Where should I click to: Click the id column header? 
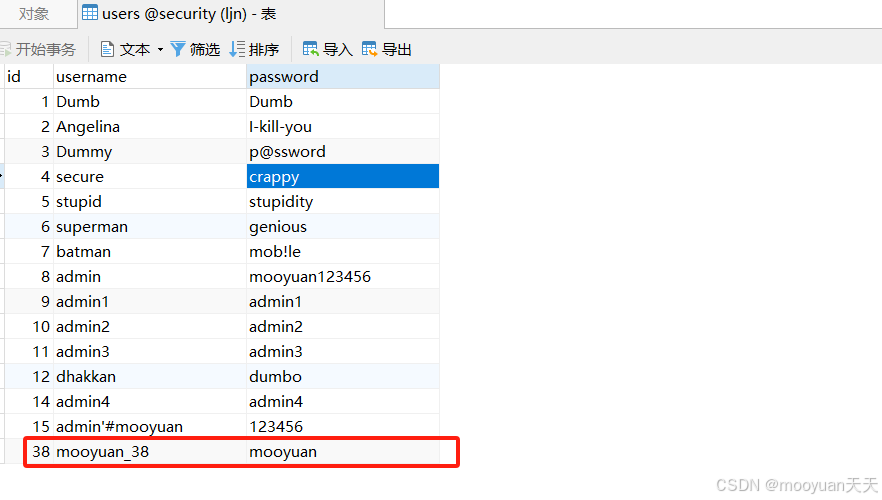click(29, 76)
